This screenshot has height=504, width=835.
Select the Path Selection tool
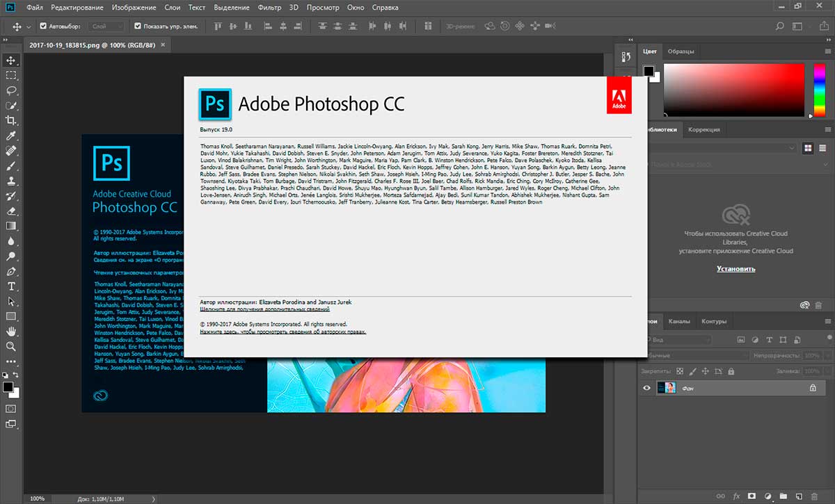11,301
